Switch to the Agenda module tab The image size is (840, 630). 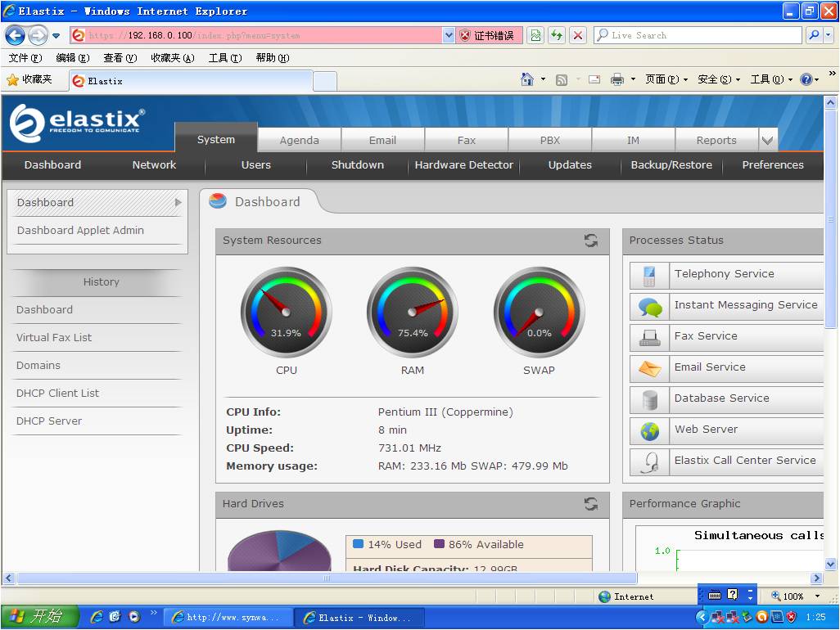[x=299, y=140]
